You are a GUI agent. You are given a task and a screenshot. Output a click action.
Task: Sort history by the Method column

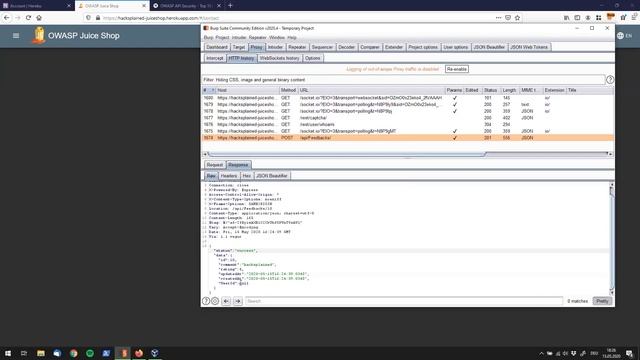coord(288,90)
